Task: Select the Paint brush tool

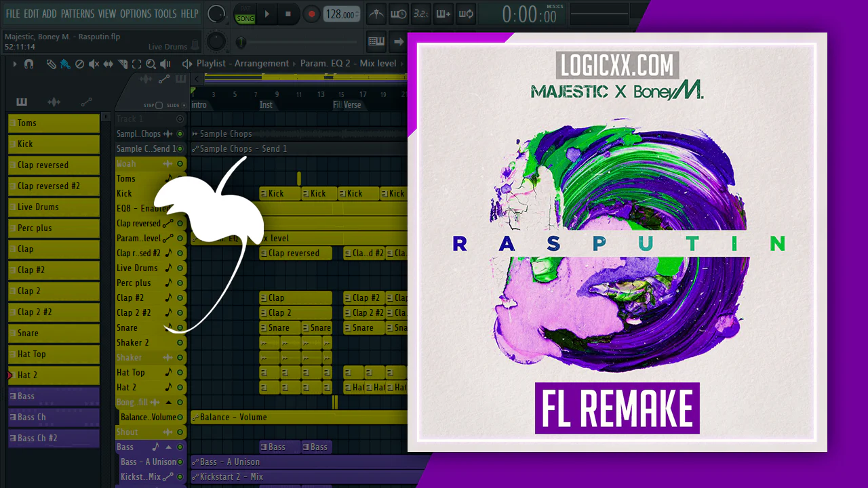Action: pos(65,64)
